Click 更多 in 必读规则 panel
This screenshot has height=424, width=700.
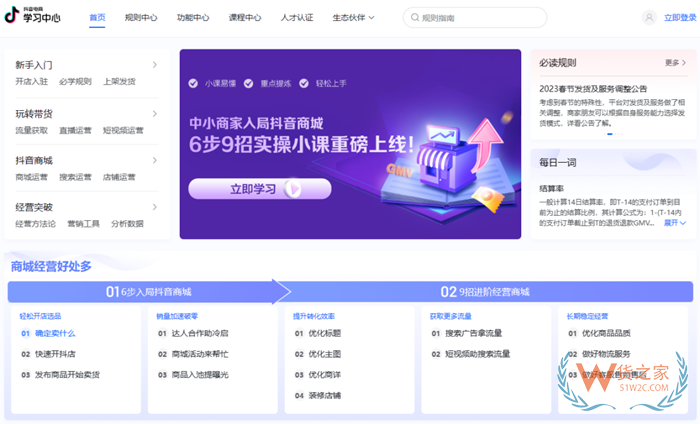tap(675, 63)
